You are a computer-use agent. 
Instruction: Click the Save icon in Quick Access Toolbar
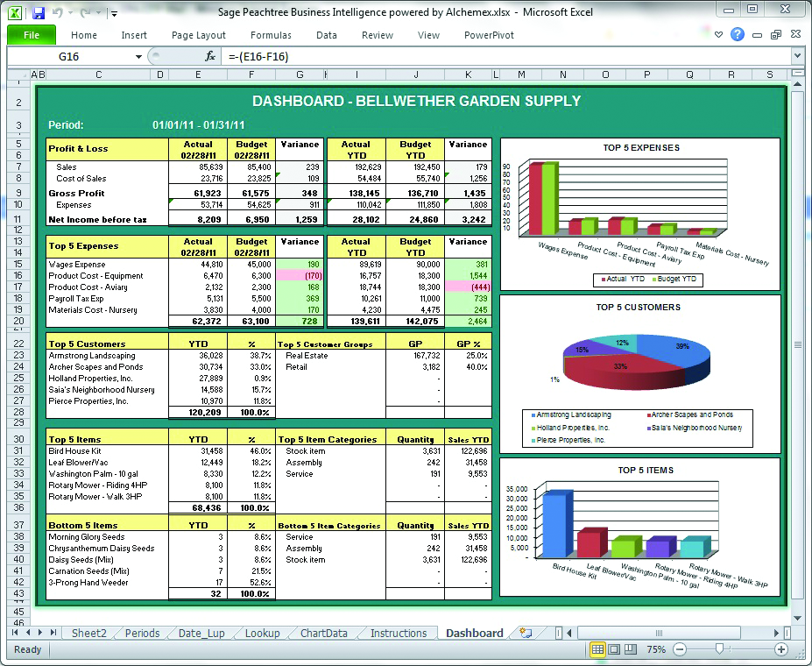click(x=39, y=13)
